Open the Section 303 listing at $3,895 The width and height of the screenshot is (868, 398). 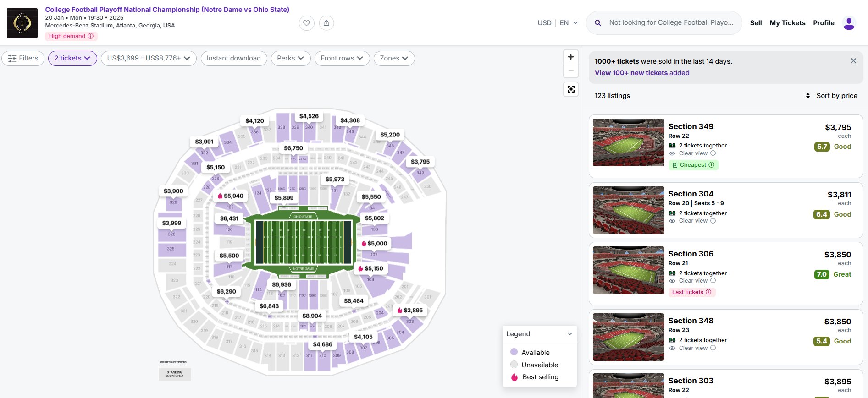(726, 384)
